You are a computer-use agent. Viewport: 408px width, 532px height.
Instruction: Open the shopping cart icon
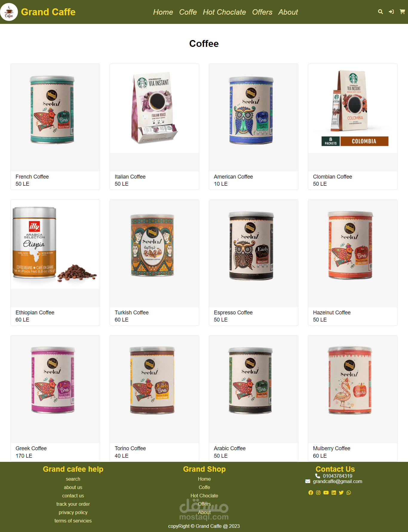coord(402,12)
